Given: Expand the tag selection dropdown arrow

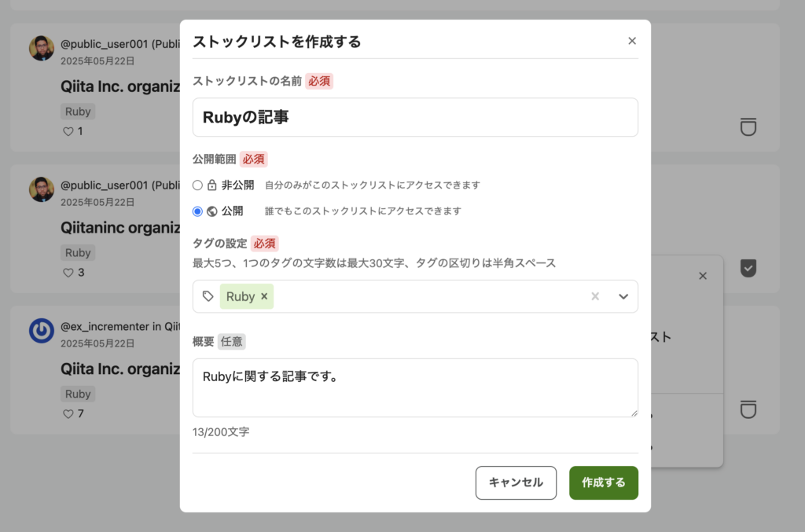Looking at the screenshot, I should tap(623, 296).
